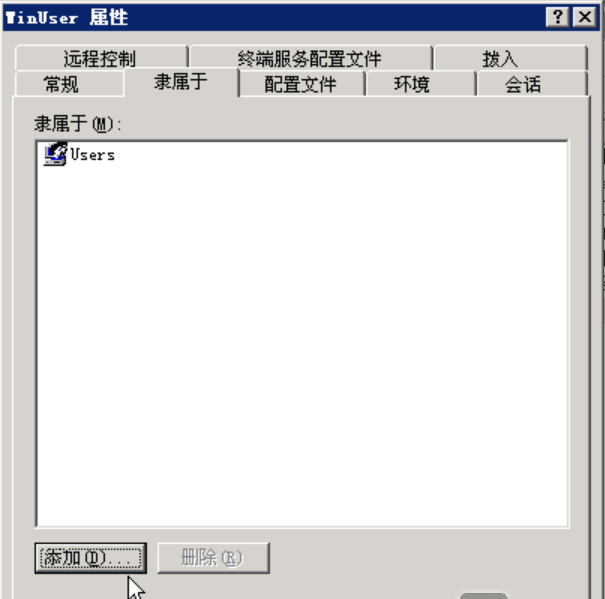The height and width of the screenshot is (599, 605).
Task: Select the 隶属于 tab
Action: coord(181,82)
